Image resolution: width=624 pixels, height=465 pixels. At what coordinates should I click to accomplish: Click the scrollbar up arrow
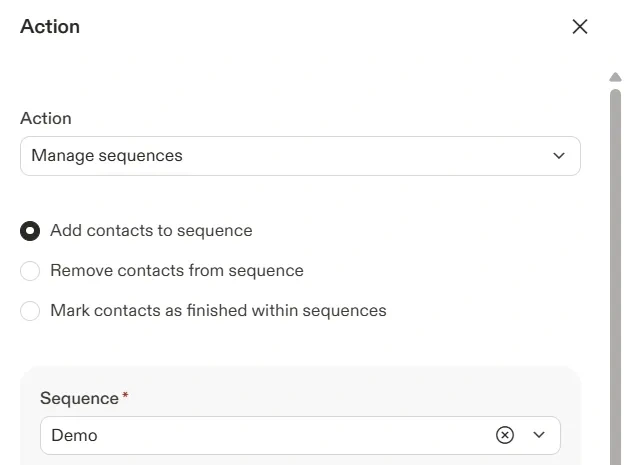616,77
